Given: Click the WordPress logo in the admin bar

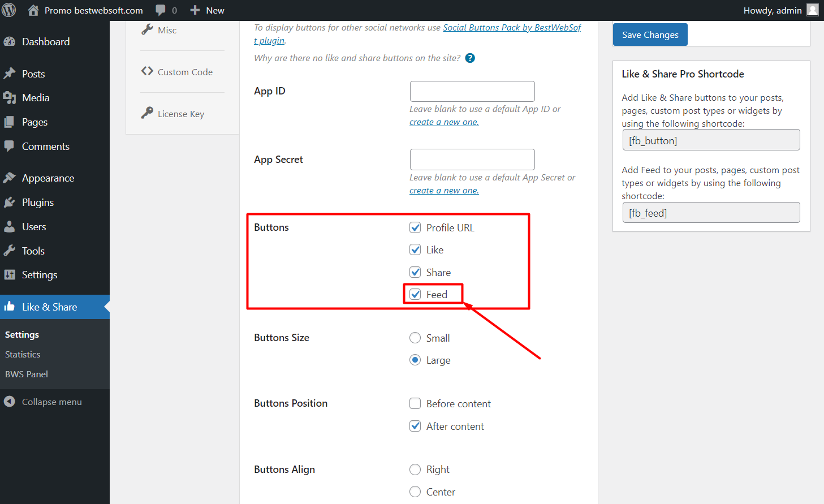Looking at the screenshot, I should 8,10.
